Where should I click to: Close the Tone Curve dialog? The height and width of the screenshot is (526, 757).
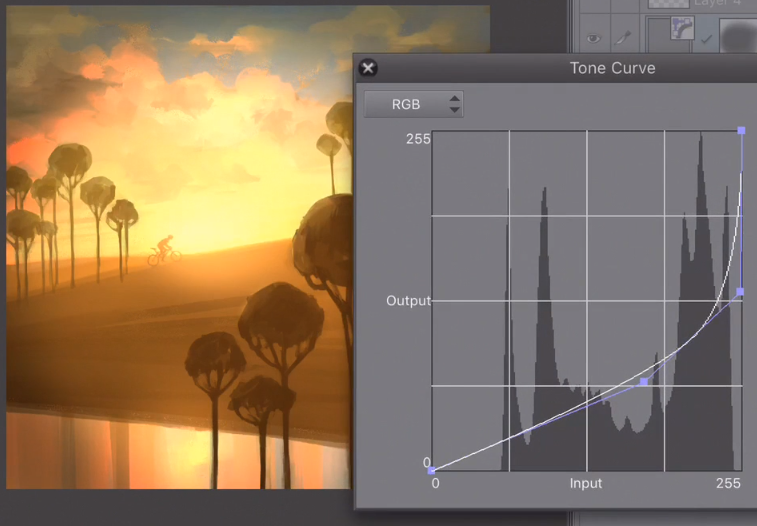[x=368, y=68]
